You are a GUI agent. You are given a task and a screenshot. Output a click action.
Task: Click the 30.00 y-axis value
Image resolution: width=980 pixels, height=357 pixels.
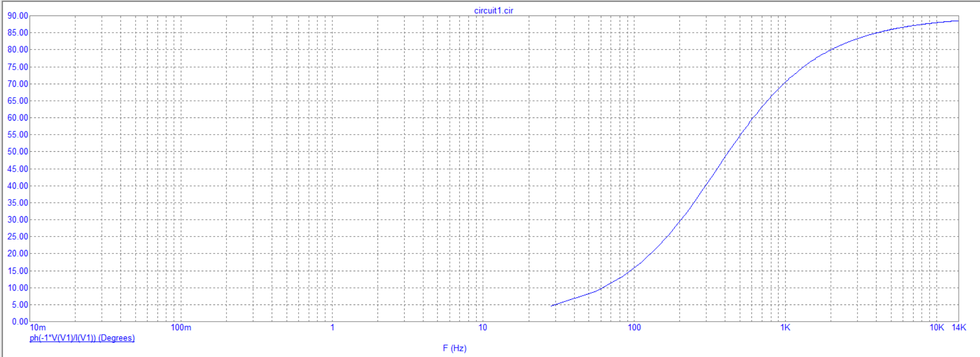pyautogui.click(x=18, y=220)
